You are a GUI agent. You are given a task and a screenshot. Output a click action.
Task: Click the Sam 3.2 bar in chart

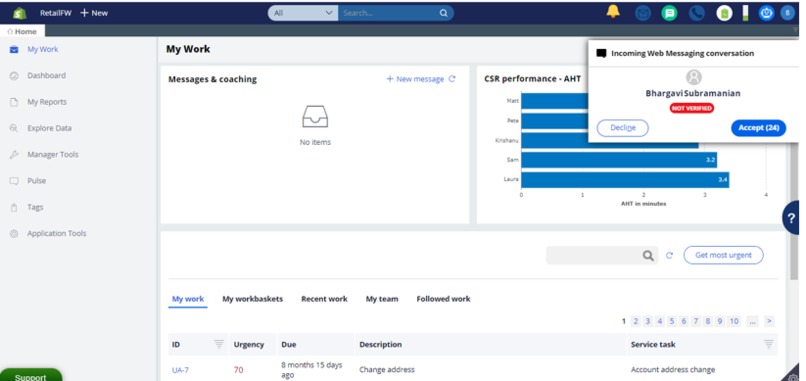coord(619,160)
